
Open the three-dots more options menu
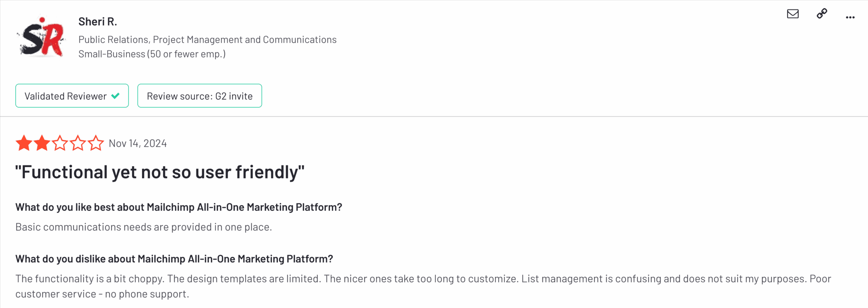pyautogui.click(x=850, y=17)
